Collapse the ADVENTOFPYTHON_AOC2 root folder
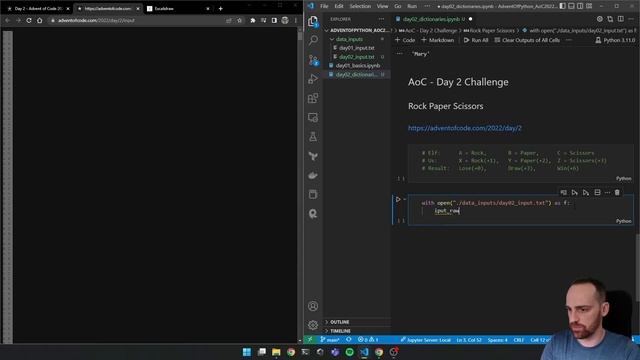The image size is (640, 360). click(x=357, y=30)
